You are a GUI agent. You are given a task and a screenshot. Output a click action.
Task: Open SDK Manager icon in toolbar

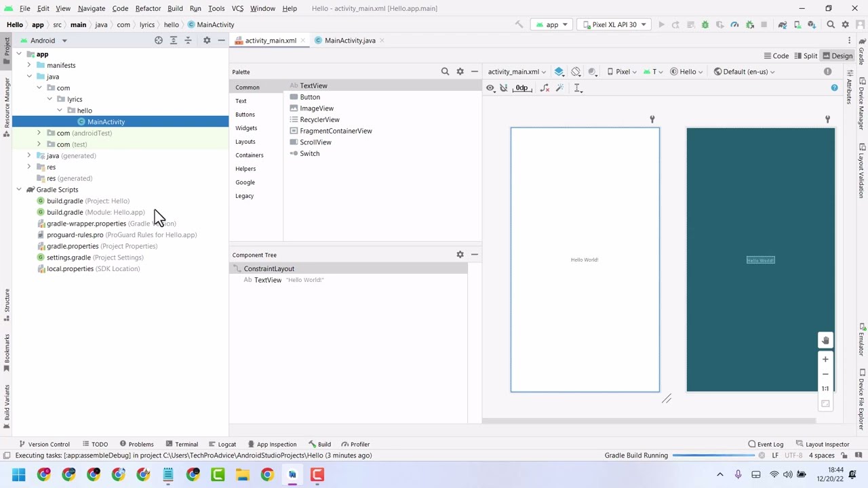812,24
